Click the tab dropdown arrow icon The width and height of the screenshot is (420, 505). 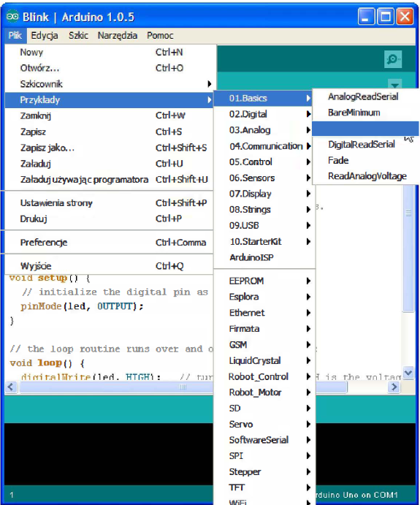click(x=395, y=85)
